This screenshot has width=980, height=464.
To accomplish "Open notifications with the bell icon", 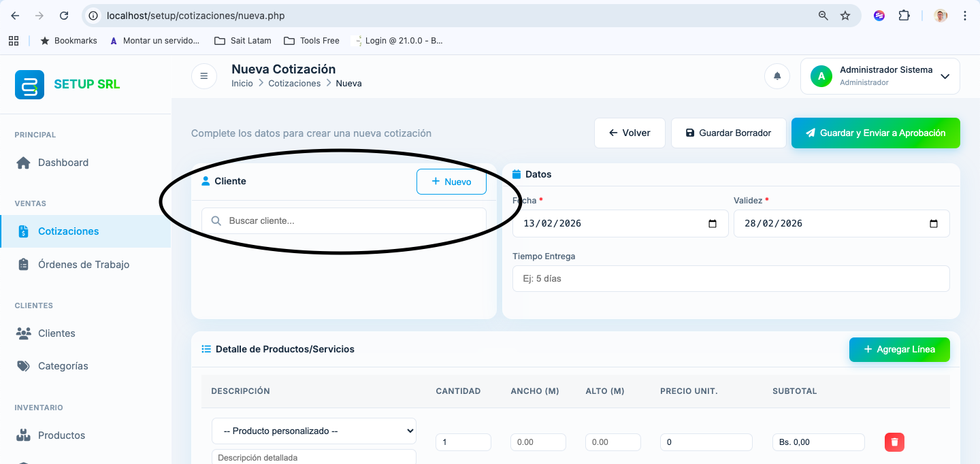I will (x=777, y=76).
